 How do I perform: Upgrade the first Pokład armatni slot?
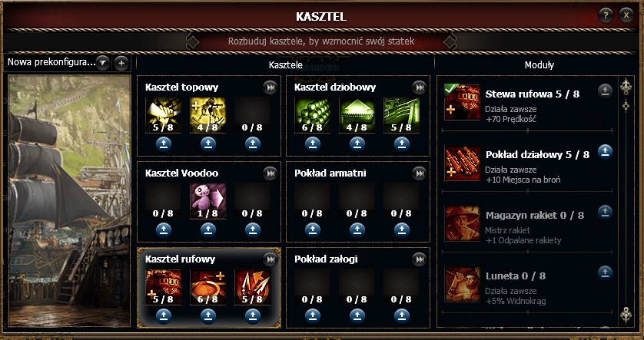pyautogui.click(x=312, y=230)
